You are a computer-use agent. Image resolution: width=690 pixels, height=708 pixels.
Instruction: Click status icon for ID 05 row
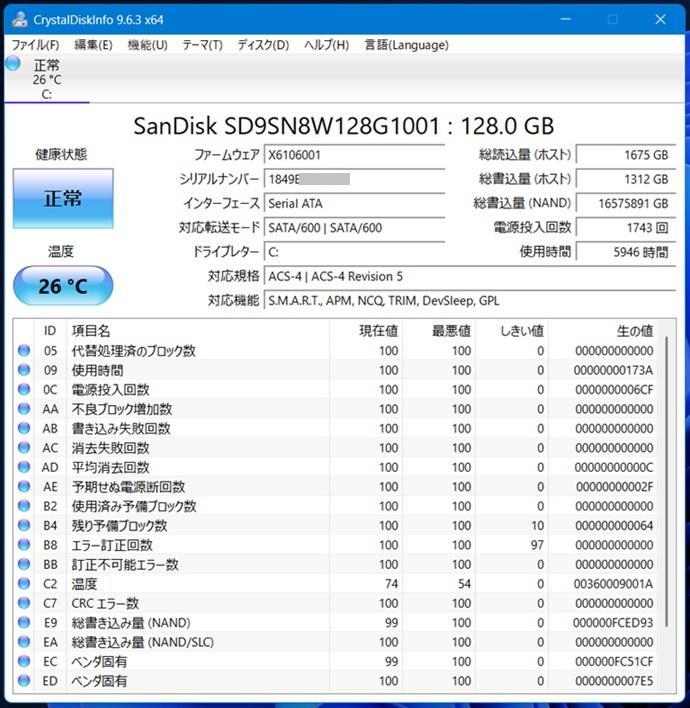coord(24,350)
